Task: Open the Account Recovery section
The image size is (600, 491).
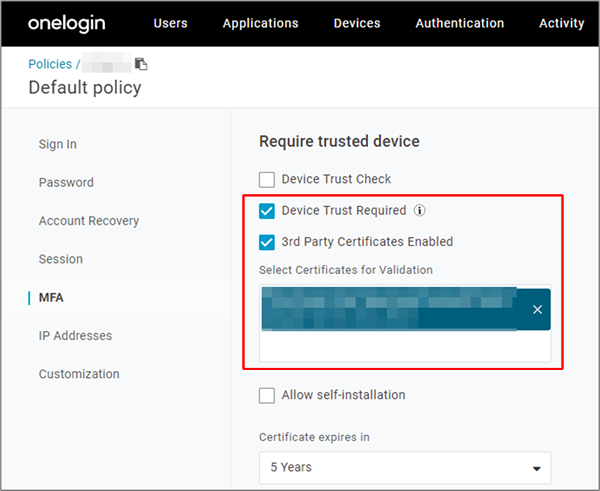Action: [x=89, y=221]
